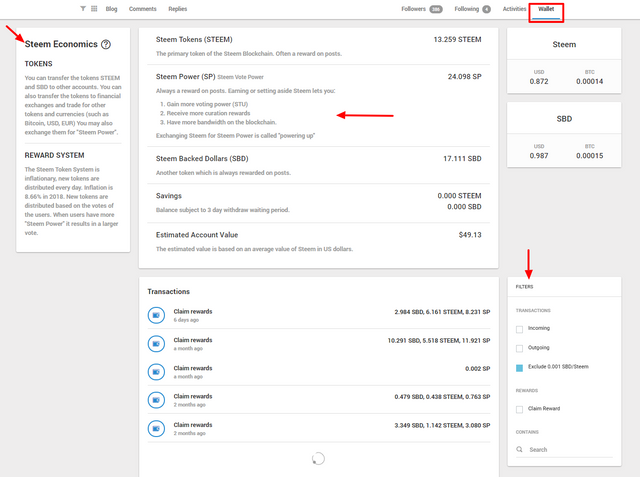Click wallet icon of 3.349 SBD claim row

pyautogui.click(x=156, y=428)
